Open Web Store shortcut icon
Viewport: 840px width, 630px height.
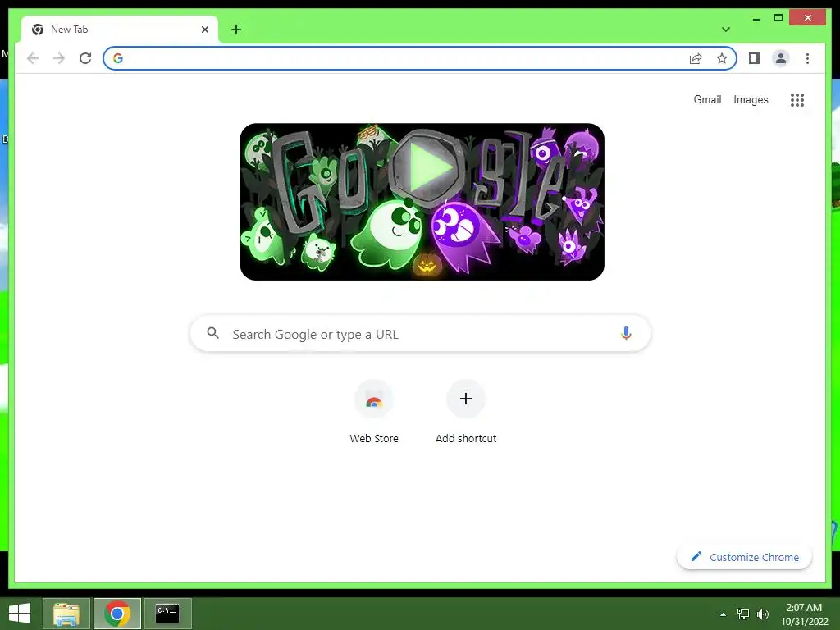tap(374, 399)
